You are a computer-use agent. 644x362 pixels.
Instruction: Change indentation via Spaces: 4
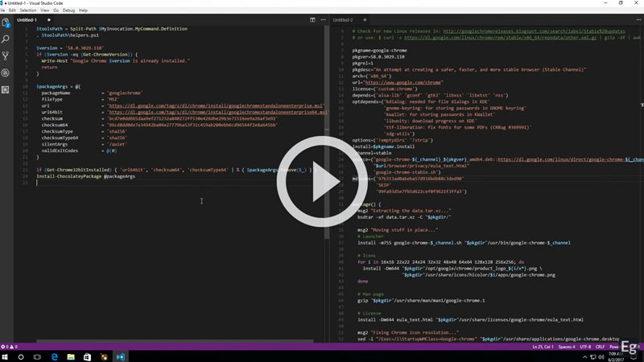point(567,347)
